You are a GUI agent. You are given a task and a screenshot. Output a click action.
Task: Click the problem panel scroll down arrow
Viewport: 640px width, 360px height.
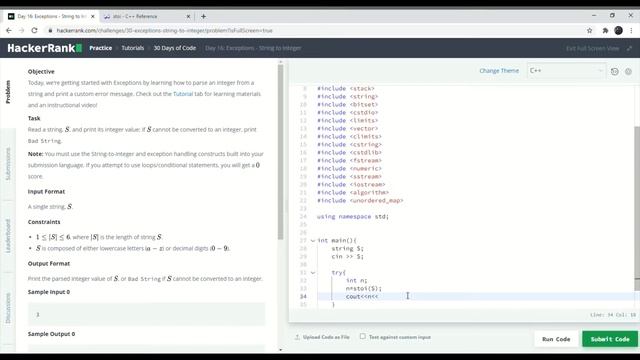tap(280, 350)
